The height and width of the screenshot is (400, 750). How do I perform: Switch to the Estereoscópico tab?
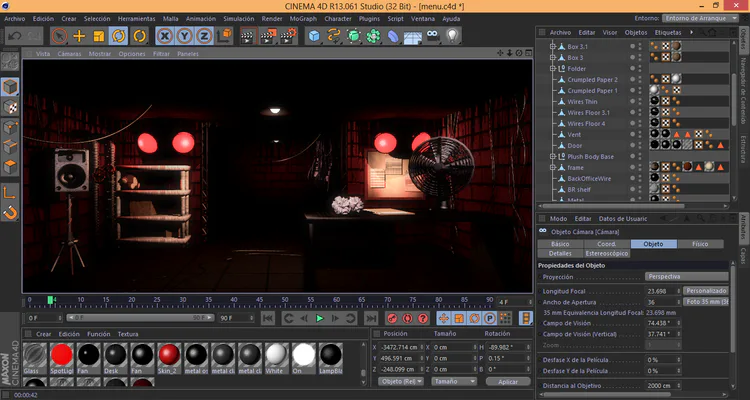point(608,254)
